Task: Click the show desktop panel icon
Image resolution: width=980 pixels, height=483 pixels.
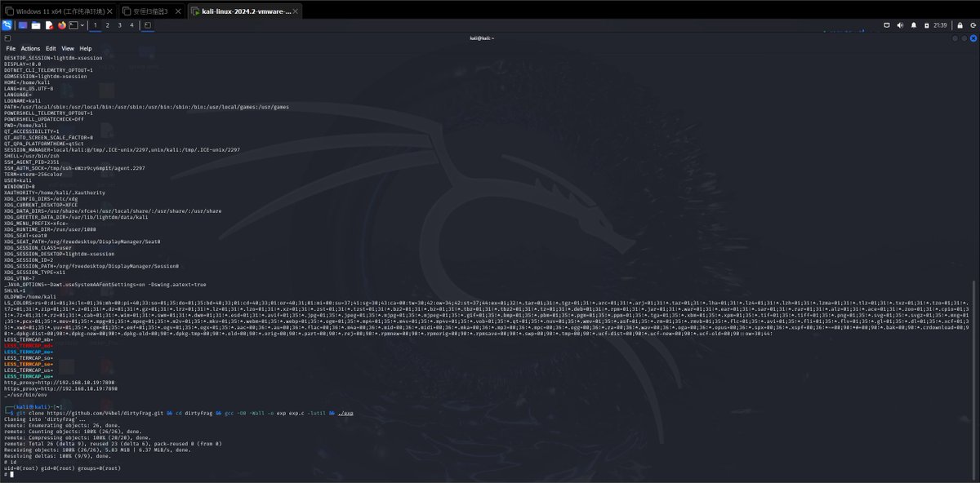Action: tap(23, 25)
